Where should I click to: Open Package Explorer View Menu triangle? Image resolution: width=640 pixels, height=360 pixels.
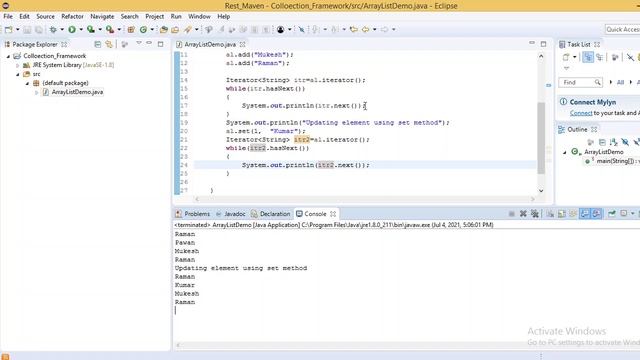(139, 43)
